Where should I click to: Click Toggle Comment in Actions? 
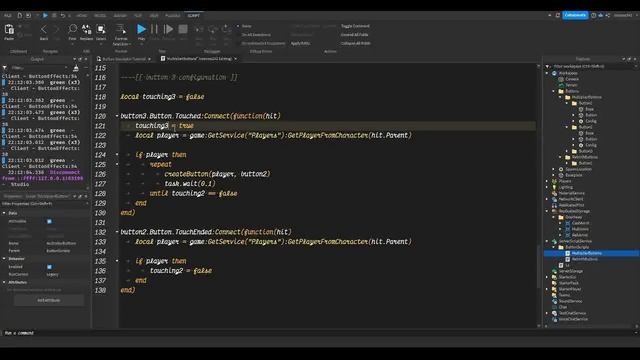coord(355,26)
